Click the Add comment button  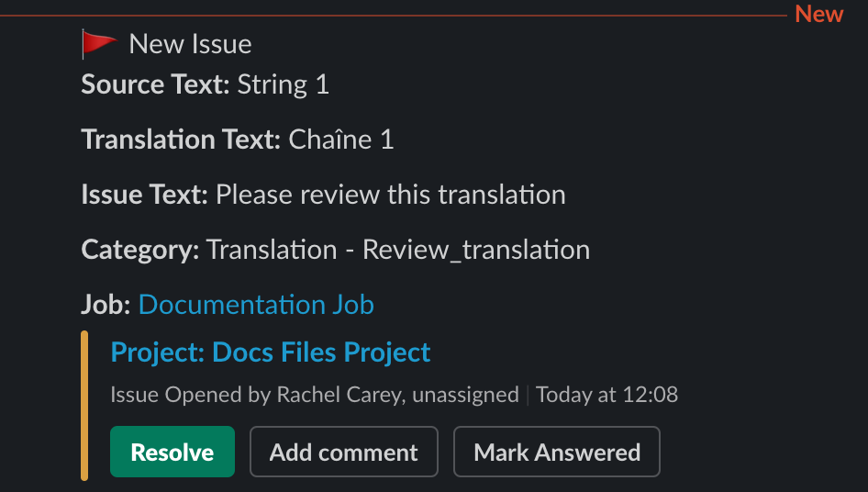click(x=344, y=452)
